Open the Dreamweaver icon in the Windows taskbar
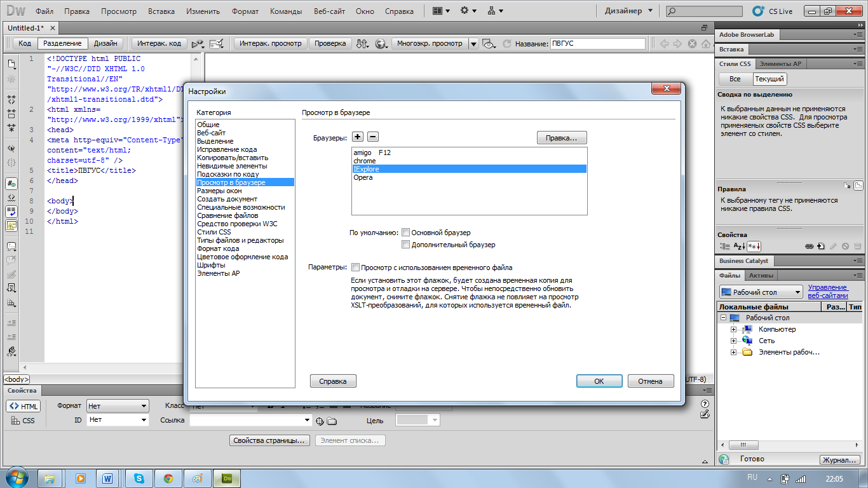 tap(227, 478)
